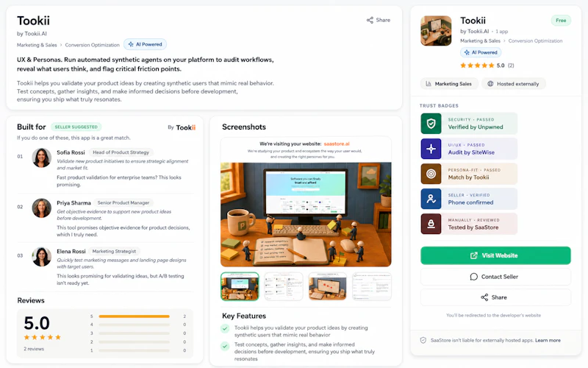Click the Senior Product Manager tag
Image resolution: width=588 pixels, height=368 pixels.
123,203
